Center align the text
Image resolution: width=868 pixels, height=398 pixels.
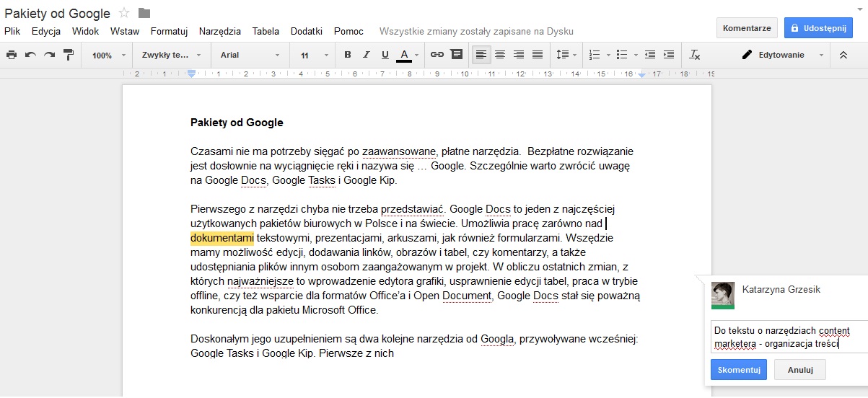point(500,55)
